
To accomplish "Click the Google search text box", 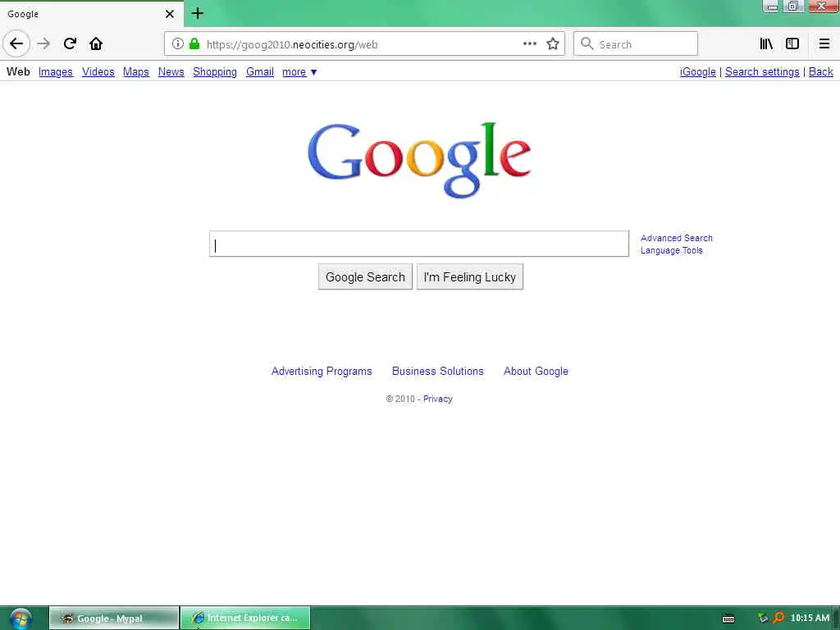I will [419, 244].
